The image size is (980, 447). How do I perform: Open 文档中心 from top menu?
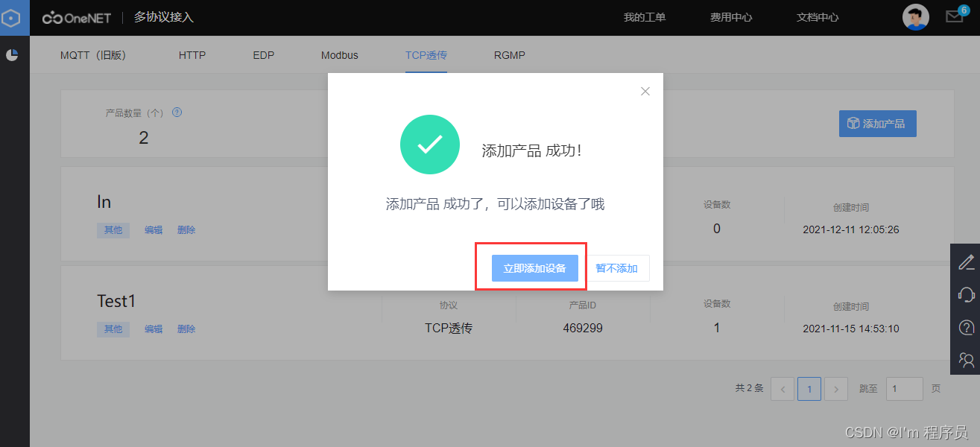pyautogui.click(x=817, y=16)
